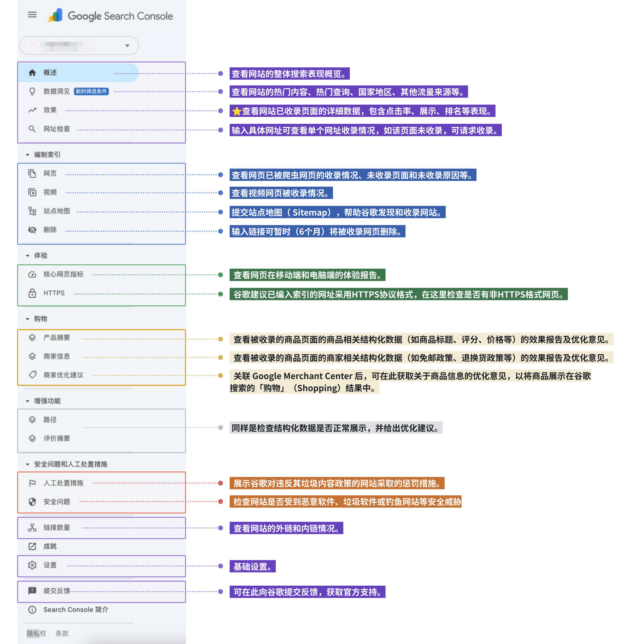Open the 数据洞见 menu item
The height and width of the screenshot is (644, 644).
[x=57, y=91]
